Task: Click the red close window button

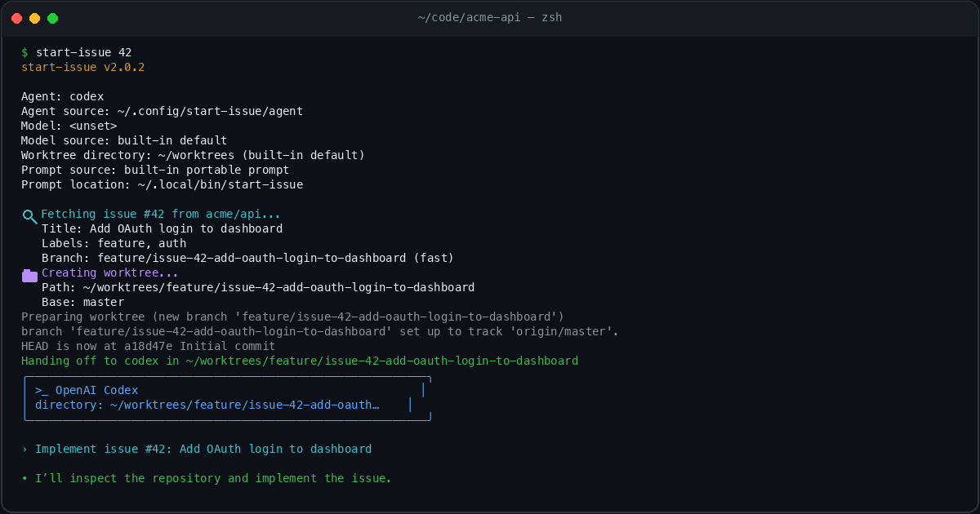Action: [16, 17]
